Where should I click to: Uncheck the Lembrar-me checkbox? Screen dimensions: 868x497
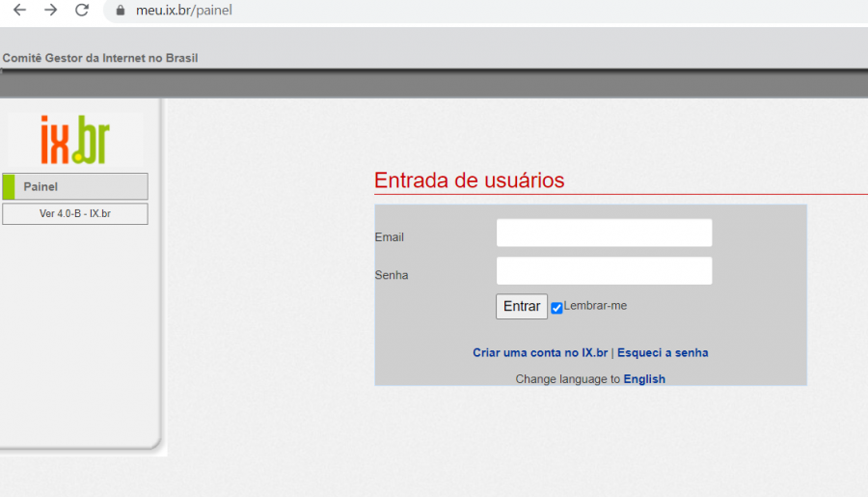click(556, 308)
